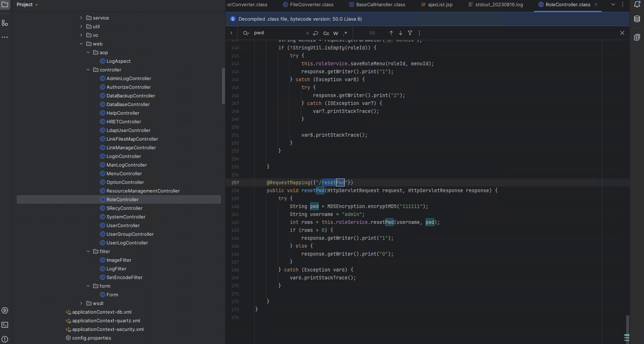Show more tool windows ellipsis in left sidebar
This screenshot has height=344, width=644.
click(5, 37)
